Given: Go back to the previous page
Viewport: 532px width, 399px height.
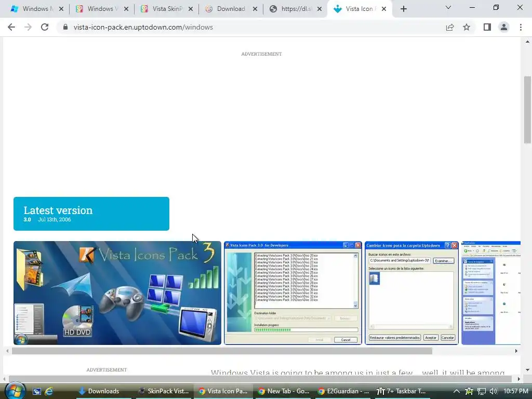Looking at the screenshot, I should click(x=11, y=27).
